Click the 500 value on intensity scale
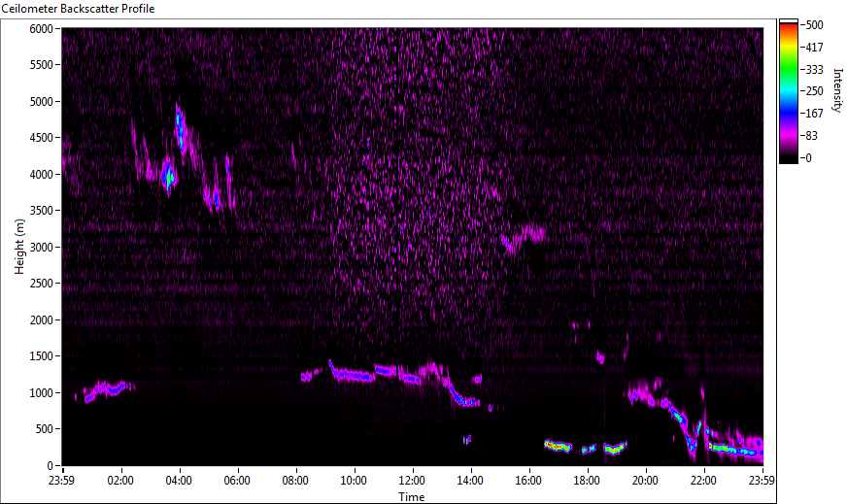 (x=814, y=25)
